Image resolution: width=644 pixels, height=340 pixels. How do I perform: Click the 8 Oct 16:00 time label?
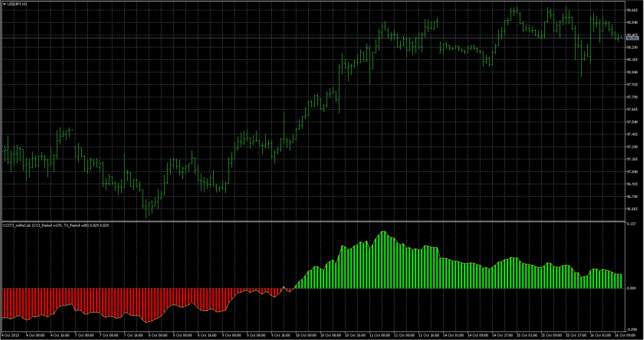(x=207, y=335)
